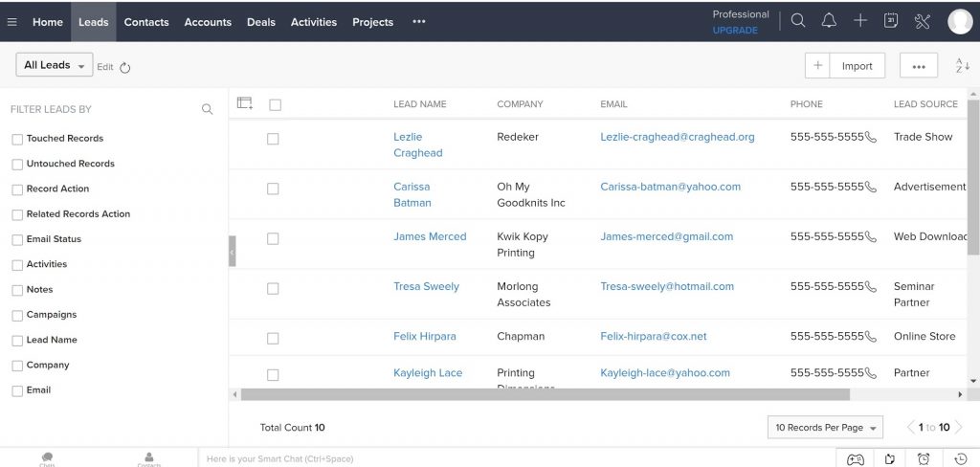
Task: Open the hamburger navigation menu
Action: [11, 22]
